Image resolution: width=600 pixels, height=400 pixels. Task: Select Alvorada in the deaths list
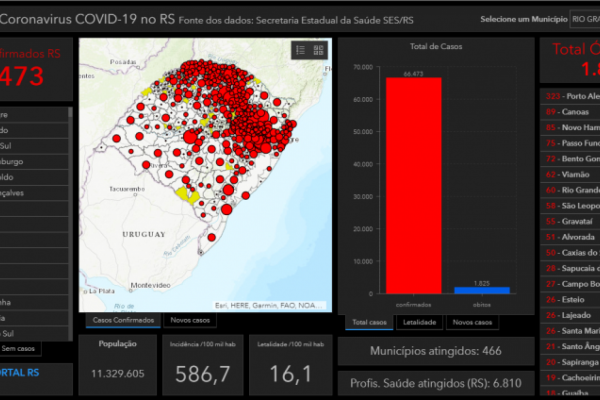click(577, 236)
